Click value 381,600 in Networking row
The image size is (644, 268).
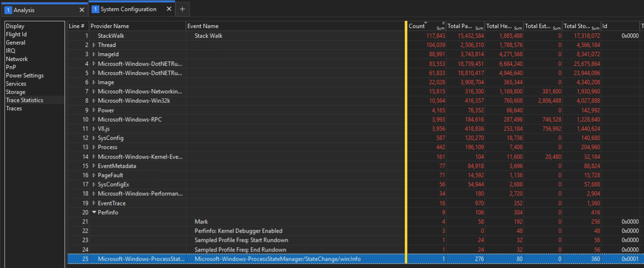[x=552, y=91]
